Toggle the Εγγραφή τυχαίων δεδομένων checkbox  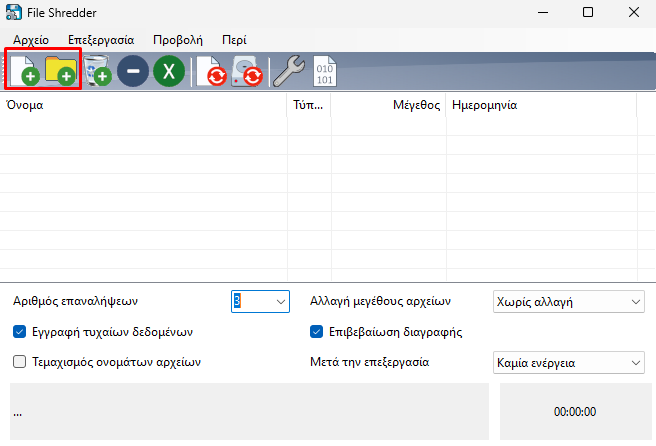coord(20,332)
